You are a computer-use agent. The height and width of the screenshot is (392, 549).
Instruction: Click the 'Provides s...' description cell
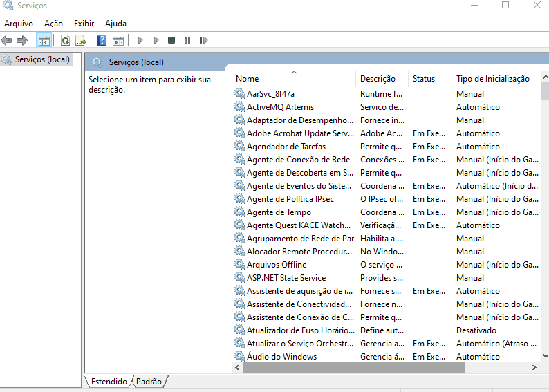coord(381,277)
